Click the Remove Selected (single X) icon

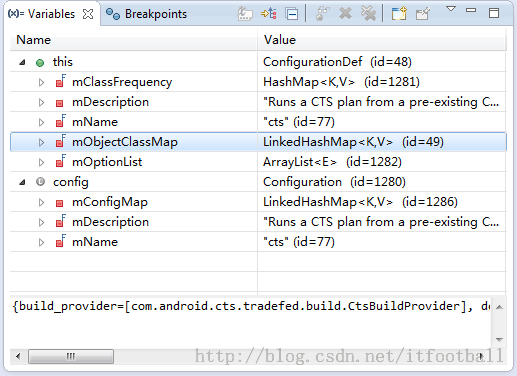(345, 14)
